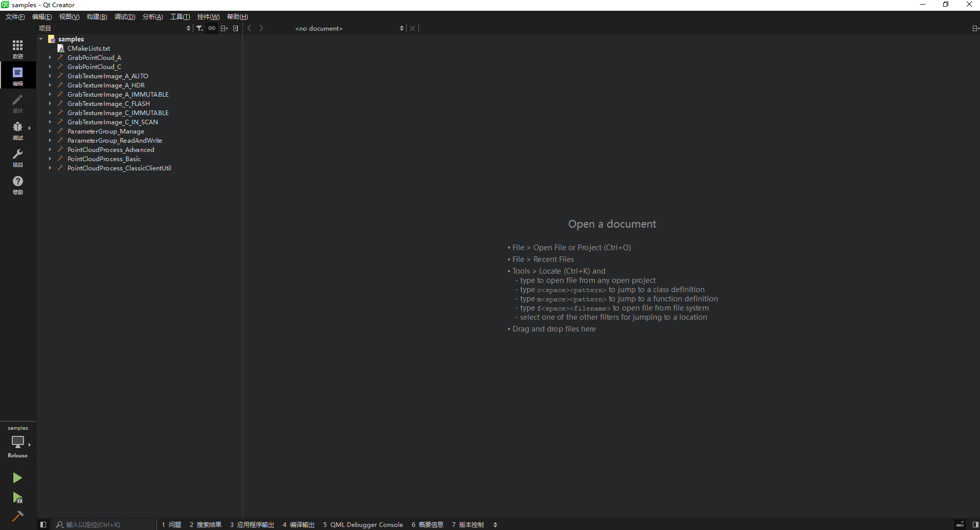Open Projects mode wrench icon
Screen dimensions: 980x530
(x=18, y=157)
